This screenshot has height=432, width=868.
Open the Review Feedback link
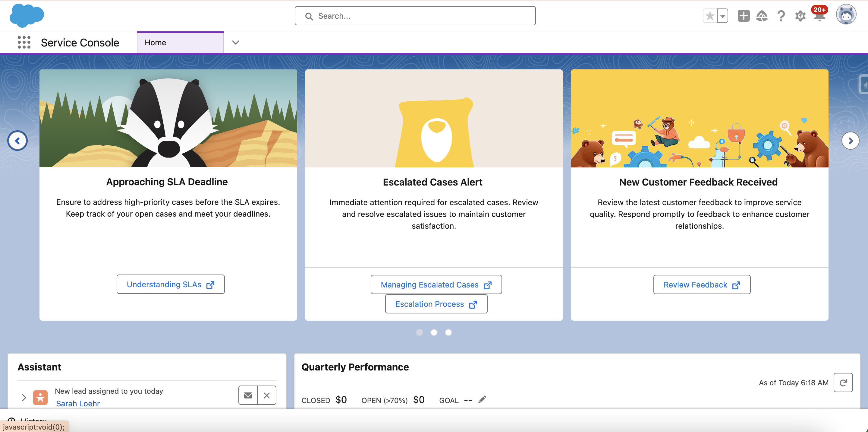click(702, 284)
